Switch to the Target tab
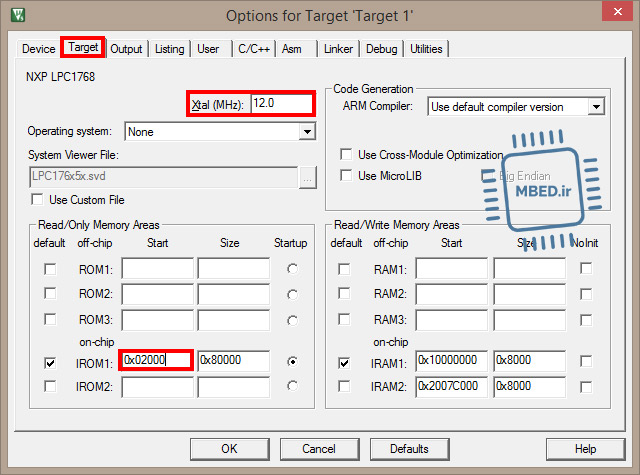The image size is (640, 475). point(83,47)
